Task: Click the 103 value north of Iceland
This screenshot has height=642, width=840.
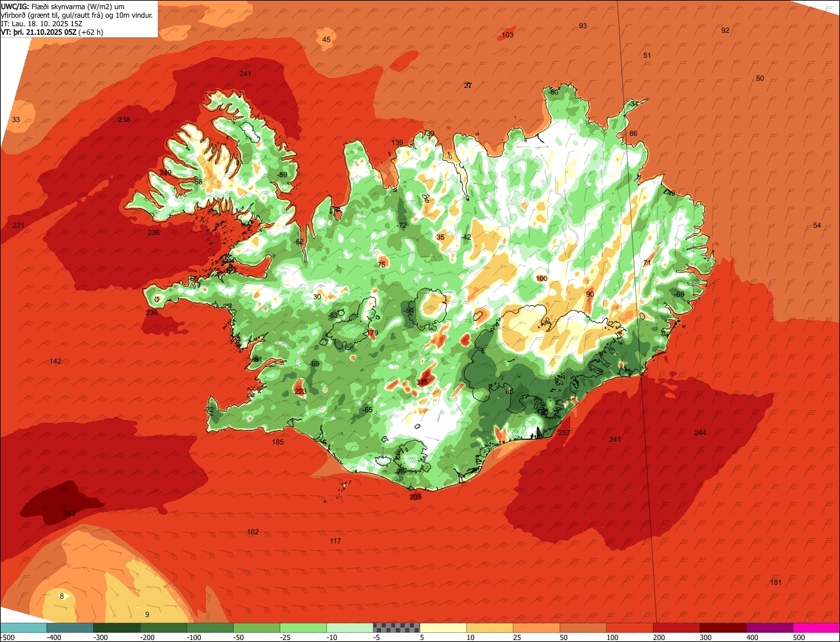Action: [x=507, y=35]
